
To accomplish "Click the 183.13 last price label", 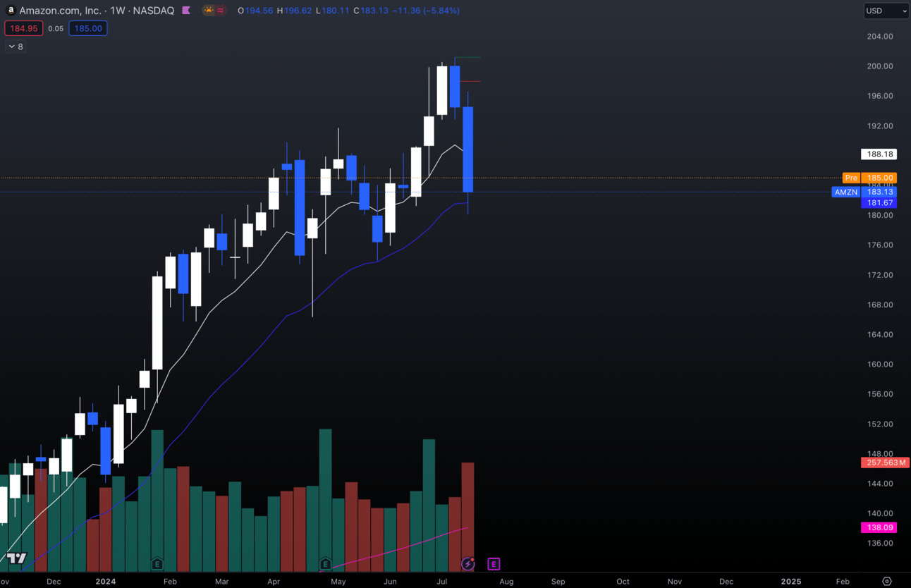I will [x=879, y=192].
